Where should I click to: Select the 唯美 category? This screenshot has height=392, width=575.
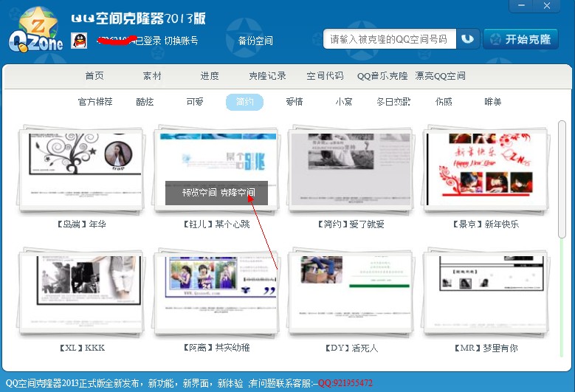pyautogui.click(x=493, y=102)
